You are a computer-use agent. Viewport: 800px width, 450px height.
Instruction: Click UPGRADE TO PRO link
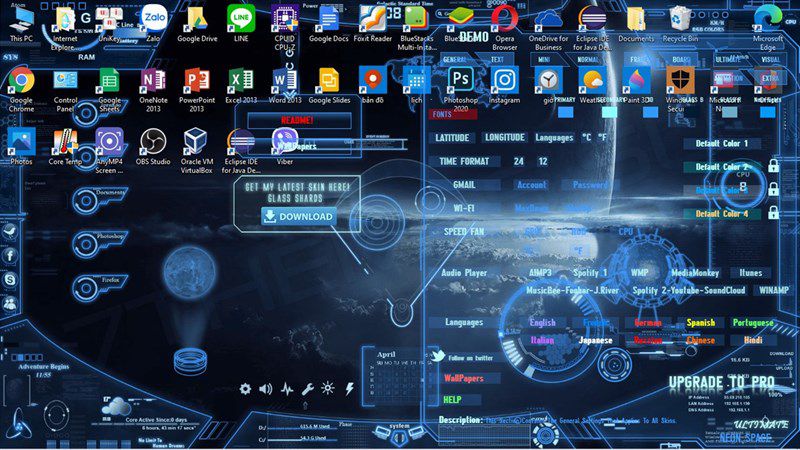[721, 382]
